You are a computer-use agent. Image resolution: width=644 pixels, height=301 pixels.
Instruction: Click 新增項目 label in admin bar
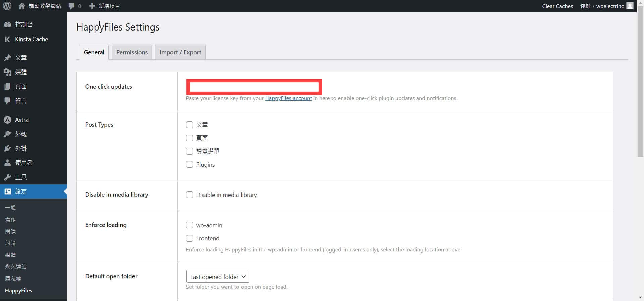pyautogui.click(x=109, y=6)
